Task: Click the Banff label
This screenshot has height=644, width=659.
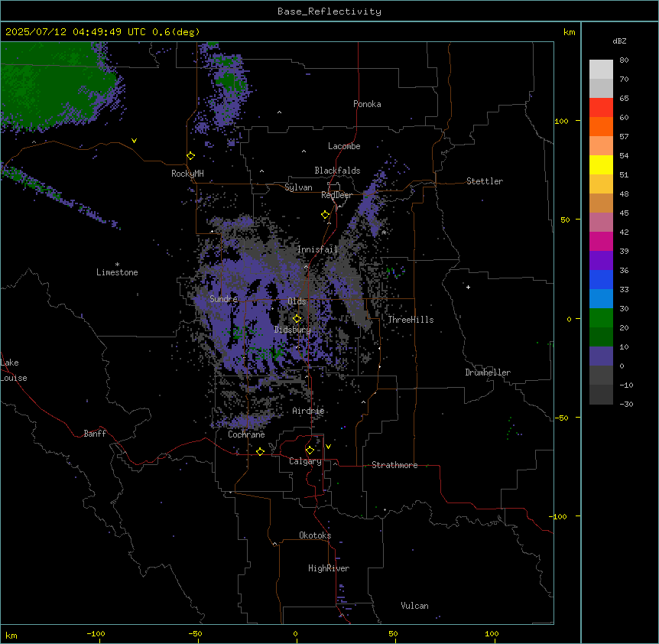Action: (x=95, y=434)
